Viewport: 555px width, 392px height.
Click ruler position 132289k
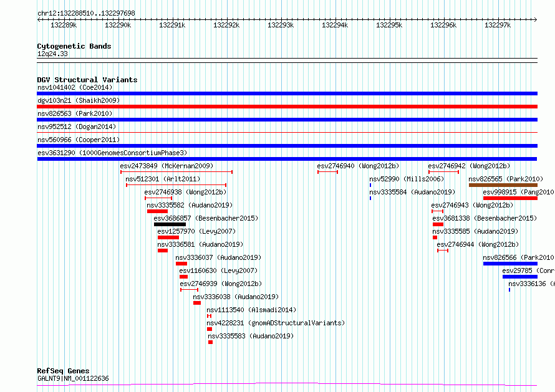[64, 26]
